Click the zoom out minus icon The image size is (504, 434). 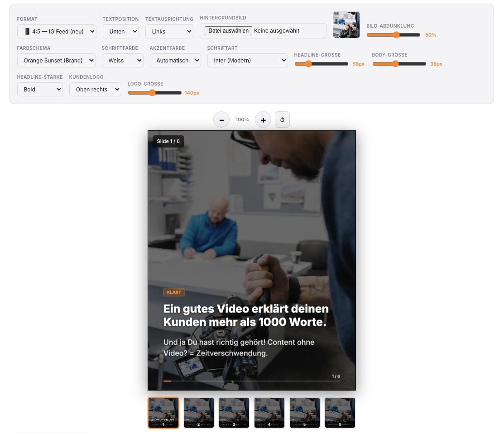click(221, 119)
